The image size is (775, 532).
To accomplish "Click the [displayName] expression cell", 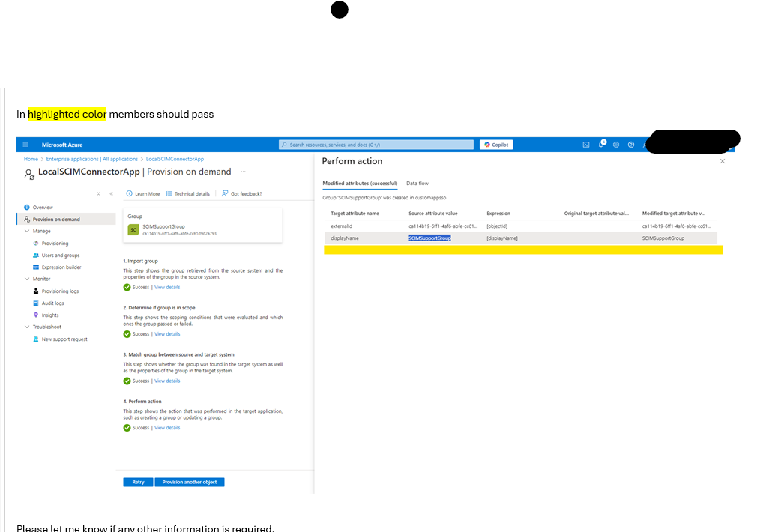I will point(501,238).
